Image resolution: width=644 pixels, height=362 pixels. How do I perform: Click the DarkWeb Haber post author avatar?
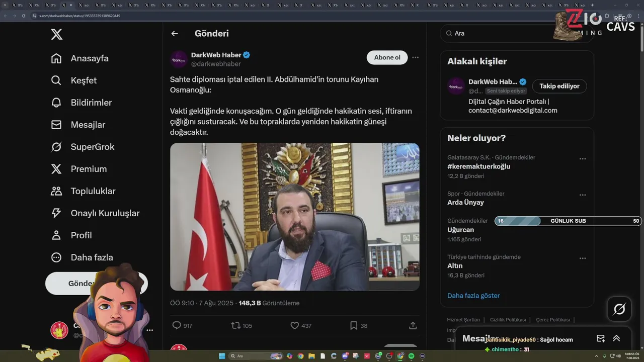179,59
